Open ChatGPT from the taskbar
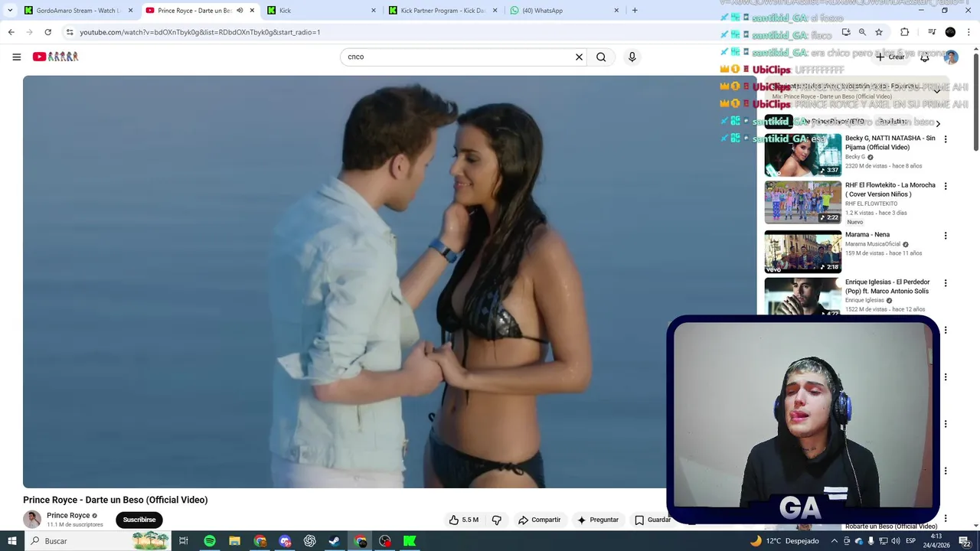This screenshot has height=551, width=980. click(x=309, y=541)
